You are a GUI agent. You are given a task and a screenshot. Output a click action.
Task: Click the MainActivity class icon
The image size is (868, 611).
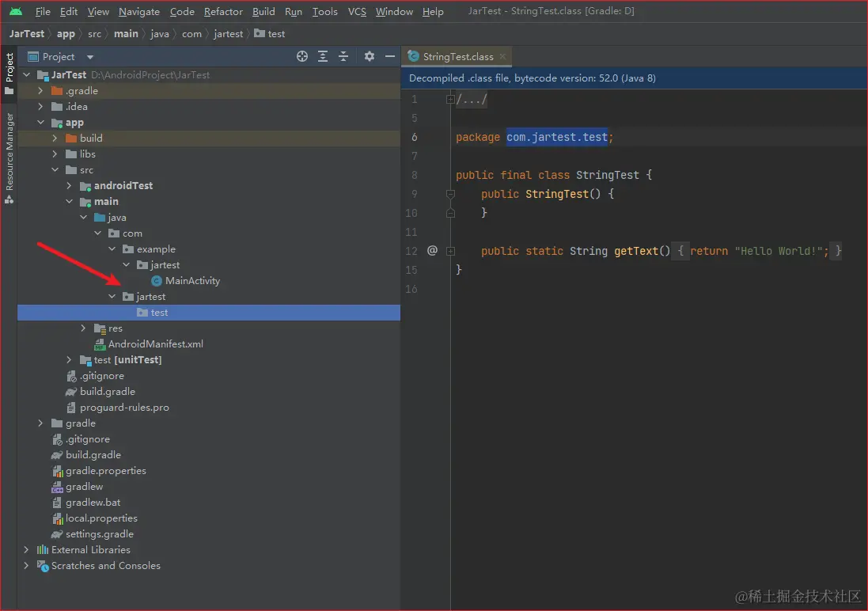157,281
